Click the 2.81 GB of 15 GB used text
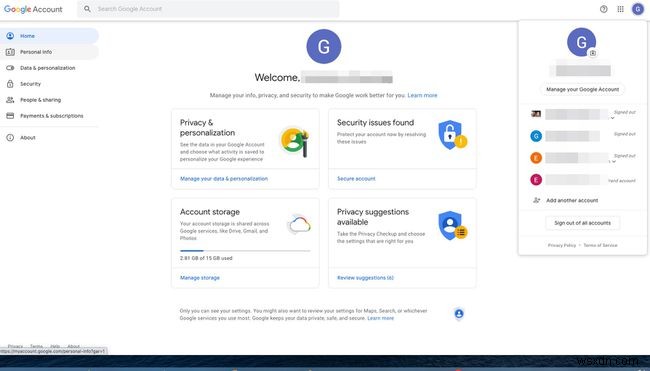Viewport: 650px width, 371px height. click(206, 258)
